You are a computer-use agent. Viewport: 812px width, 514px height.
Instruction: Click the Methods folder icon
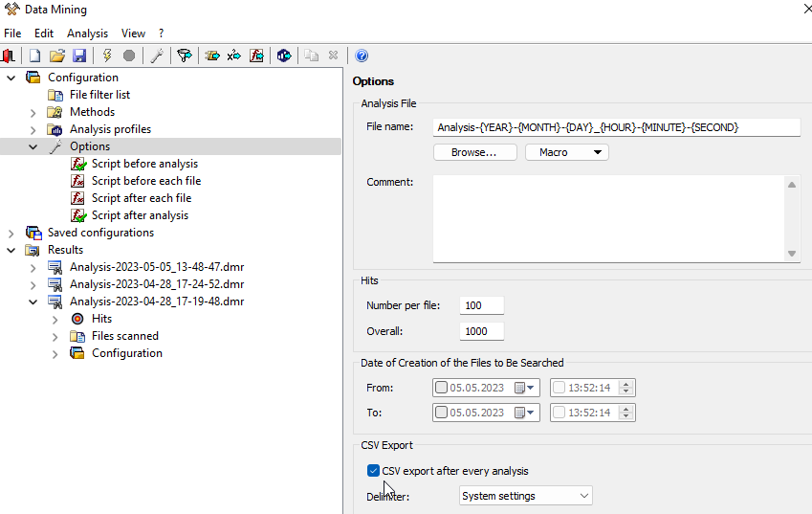pyautogui.click(x=55, y=112)
